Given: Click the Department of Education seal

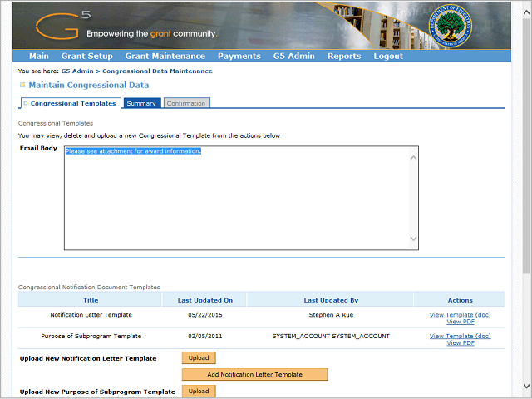Looking at the screenshot, I should (x=451, y=26).
